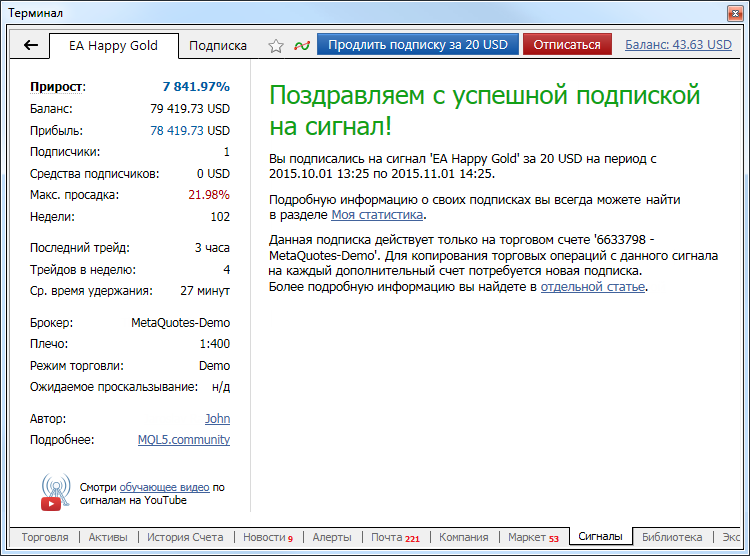750x556 pixels.
Task: Open author John's profile link
Action: [x=218, y=419]
